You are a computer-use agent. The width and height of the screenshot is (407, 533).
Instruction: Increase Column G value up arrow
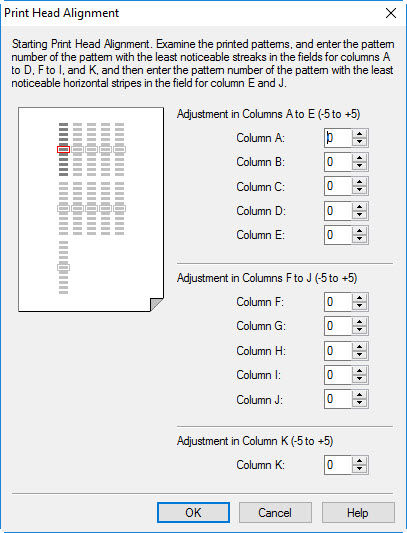point(359,322)
